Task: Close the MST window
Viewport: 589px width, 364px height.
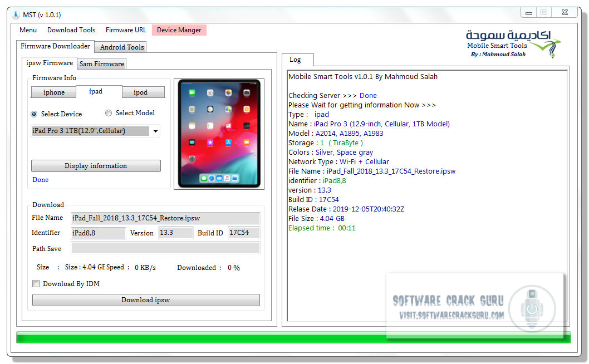Action: [x=565, y=13]
